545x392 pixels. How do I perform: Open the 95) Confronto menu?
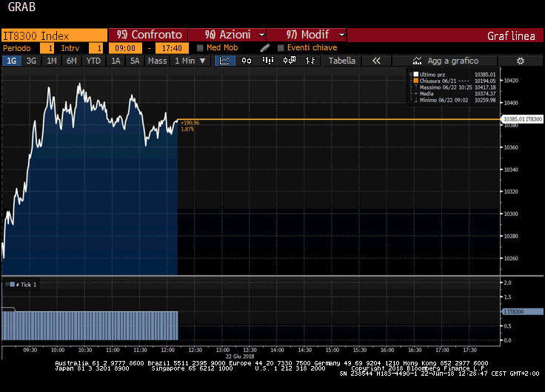(x=149, y=35)
